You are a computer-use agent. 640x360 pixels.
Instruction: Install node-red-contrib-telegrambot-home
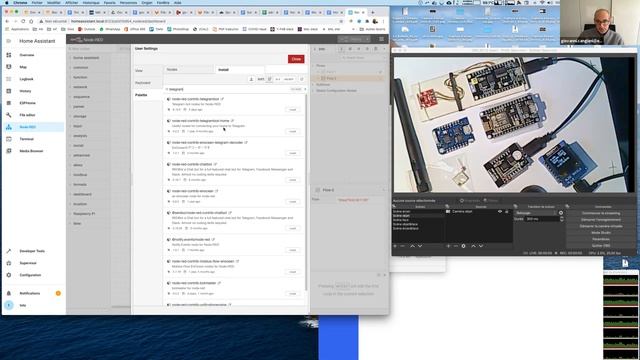click(293, 131)
